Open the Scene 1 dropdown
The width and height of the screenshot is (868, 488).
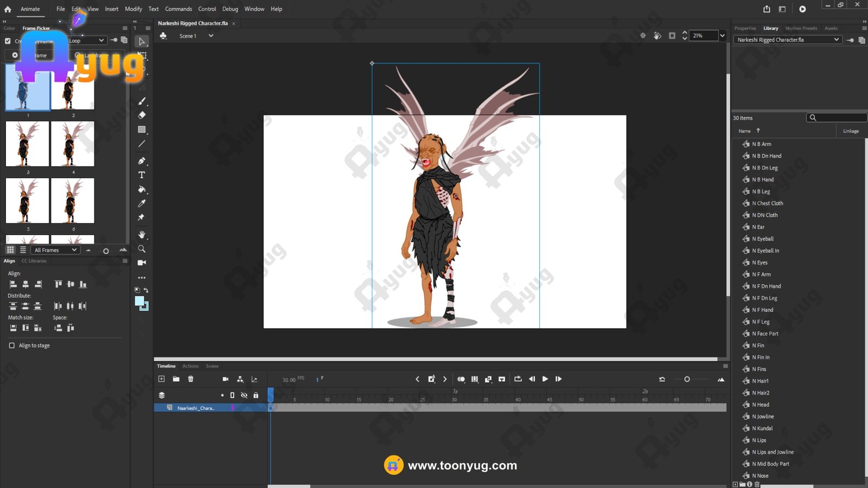pos(211,36)
